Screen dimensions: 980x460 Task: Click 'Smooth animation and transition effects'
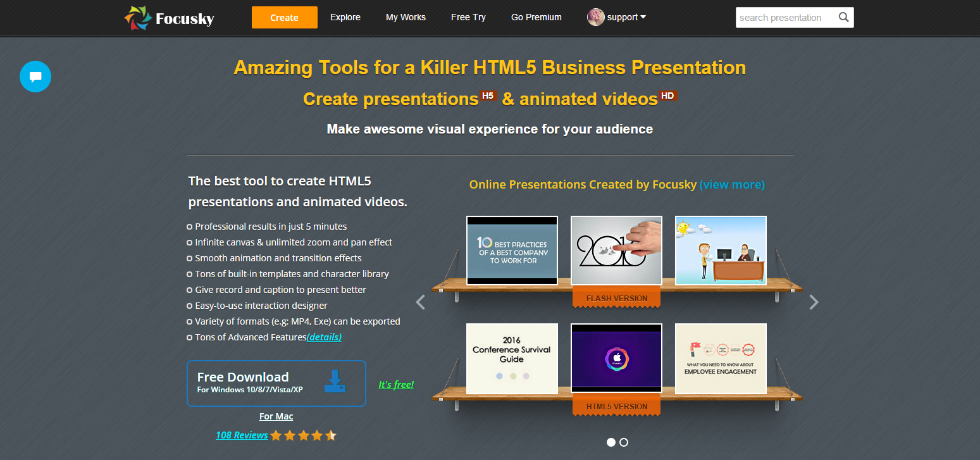(x=278, y=258)
